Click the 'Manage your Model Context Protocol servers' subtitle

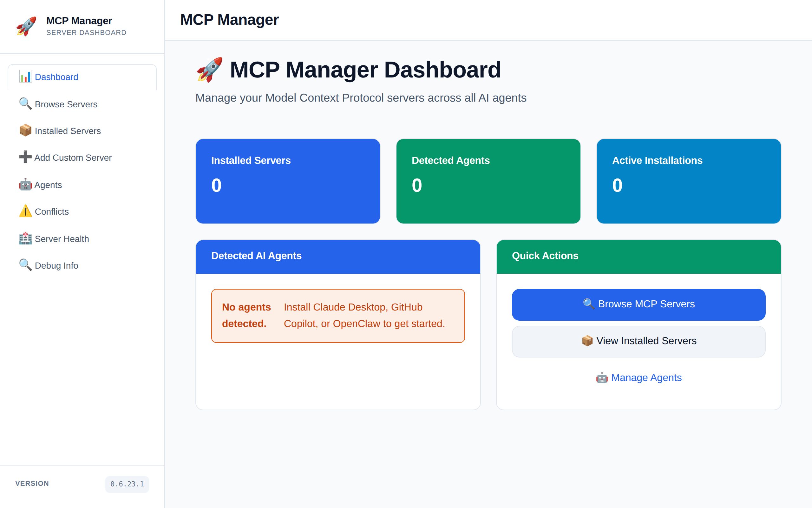click(x=361, y=98)
